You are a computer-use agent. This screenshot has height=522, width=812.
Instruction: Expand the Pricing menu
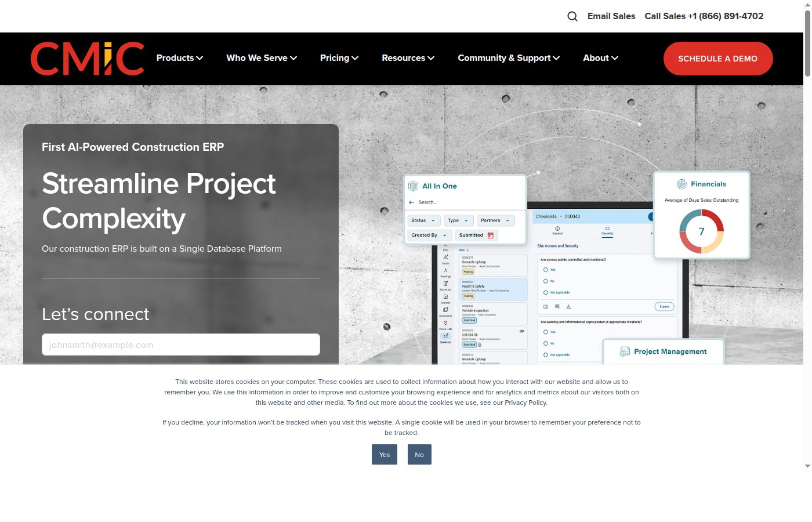(339, 58)
